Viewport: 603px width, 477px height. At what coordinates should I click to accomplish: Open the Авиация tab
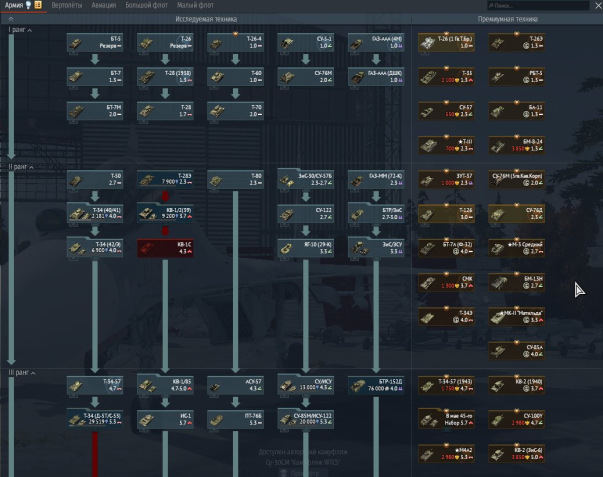(103, 5)
